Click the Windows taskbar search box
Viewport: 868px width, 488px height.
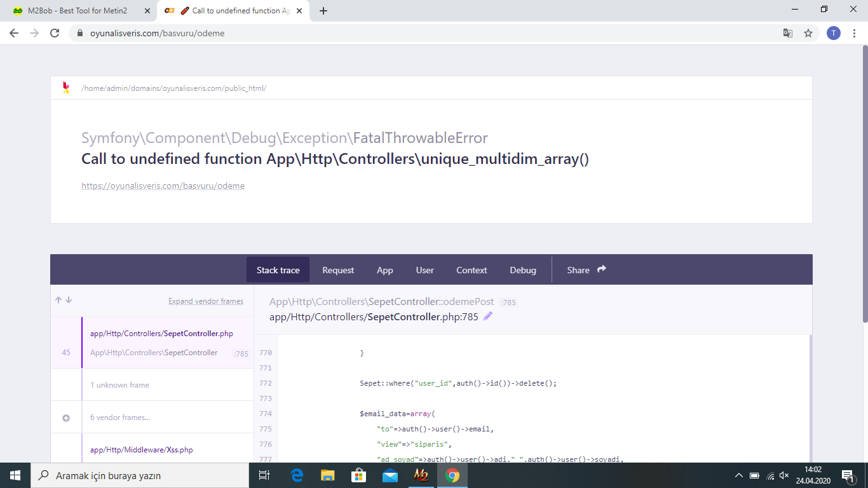click(x=140, y=475)
